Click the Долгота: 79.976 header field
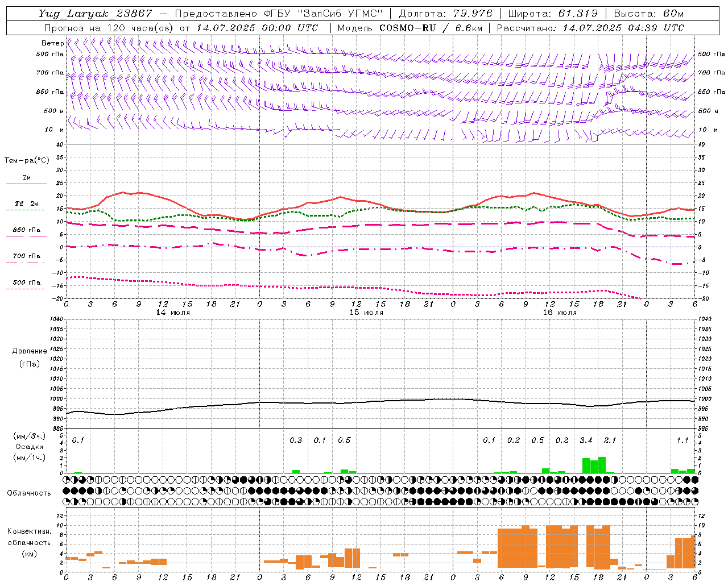The image size is (728, 582). [445, 14]
